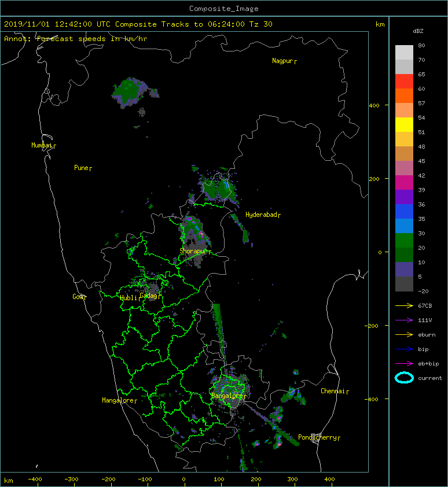Click the 0 tick on horizontal axis

point(183,479)
